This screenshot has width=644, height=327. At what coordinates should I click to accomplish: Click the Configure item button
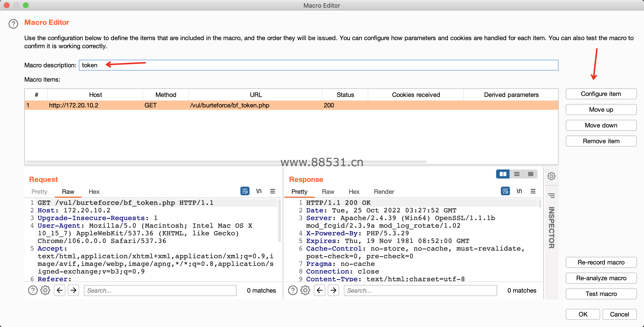click(x=601, y=94)
